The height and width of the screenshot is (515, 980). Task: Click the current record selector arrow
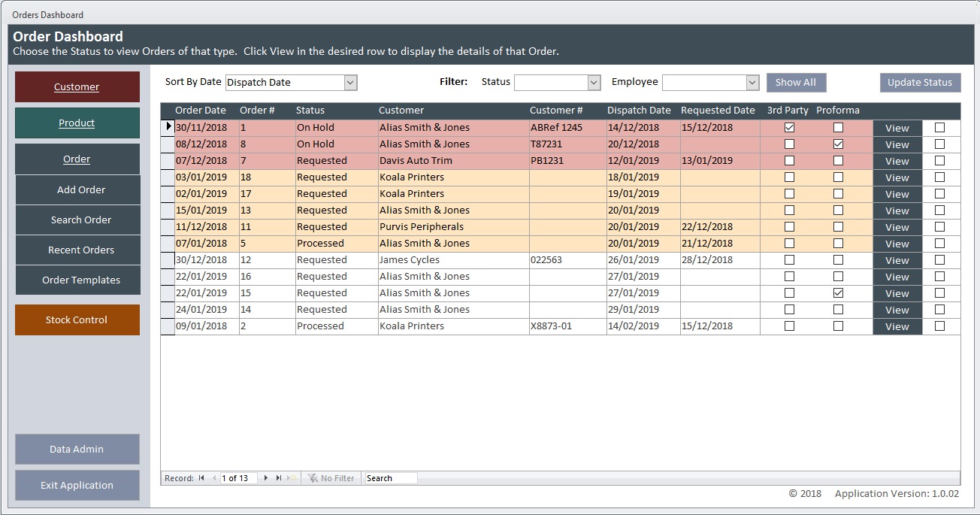click(x=168, y=127)
